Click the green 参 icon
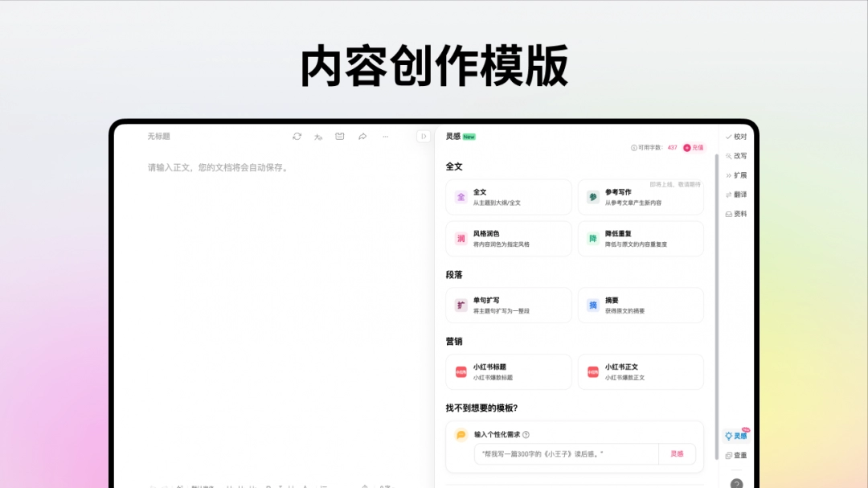The width and height of the screenshot is (868, 488). pyautogui.click(x=593, y=197)
